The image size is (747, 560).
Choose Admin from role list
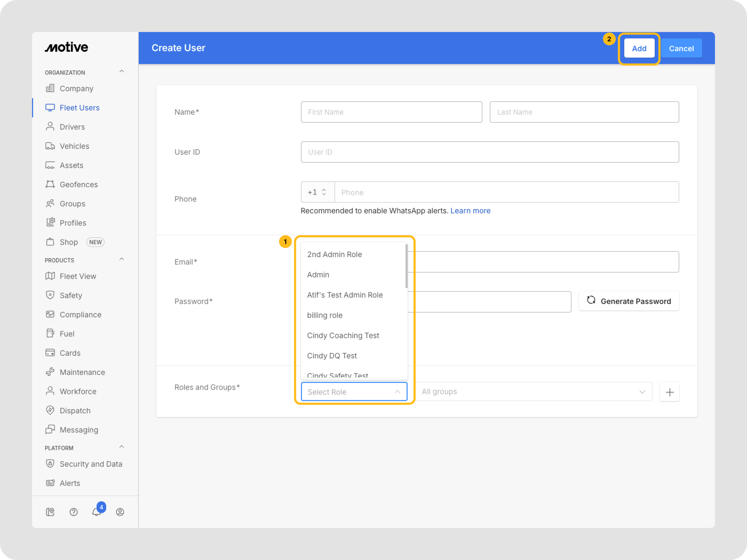click(x=318, y=275)
